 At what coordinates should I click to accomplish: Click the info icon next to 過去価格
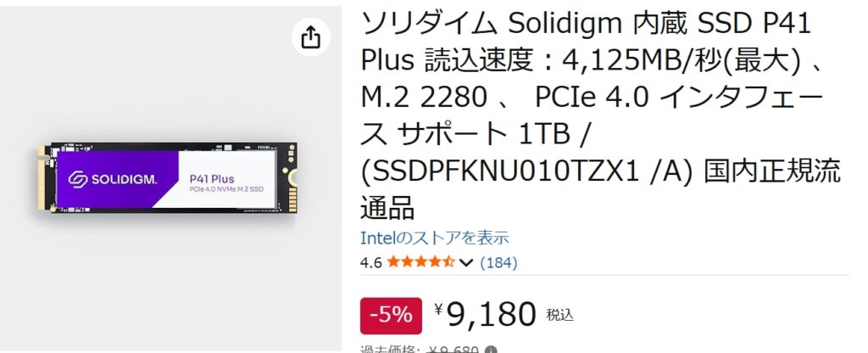(x=491, y=350)
